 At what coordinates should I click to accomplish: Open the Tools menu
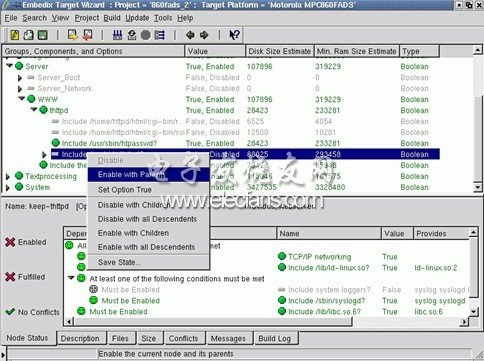coord(163,18)
